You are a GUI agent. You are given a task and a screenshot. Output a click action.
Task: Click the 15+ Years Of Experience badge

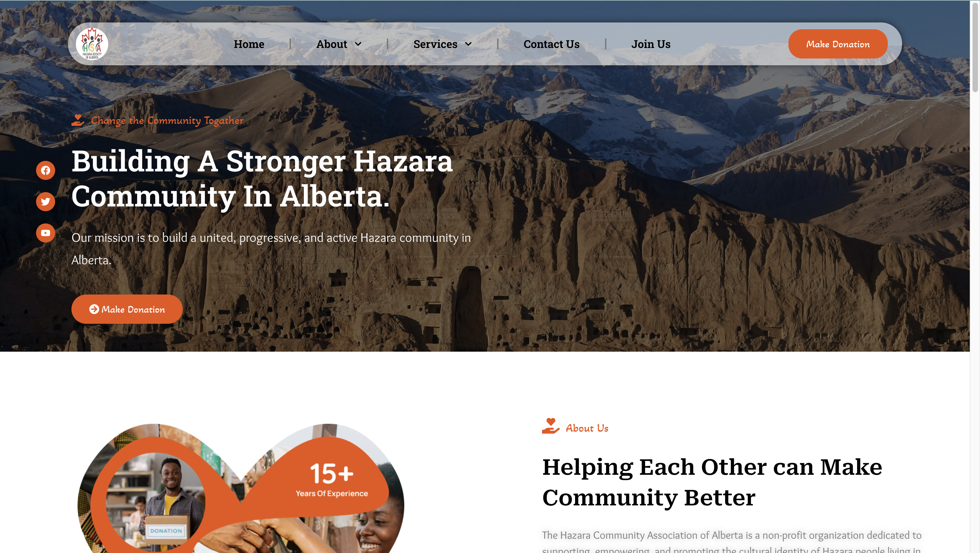[x=332, y=479]
